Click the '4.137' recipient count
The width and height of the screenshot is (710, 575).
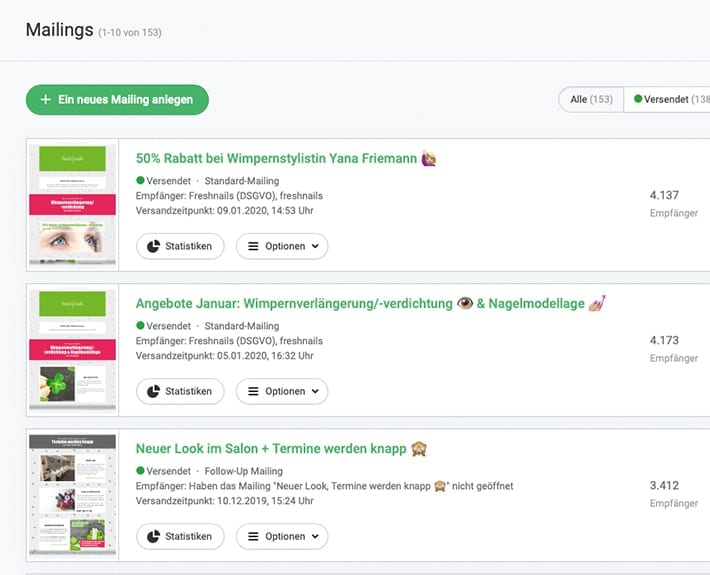tap(664, 195)
